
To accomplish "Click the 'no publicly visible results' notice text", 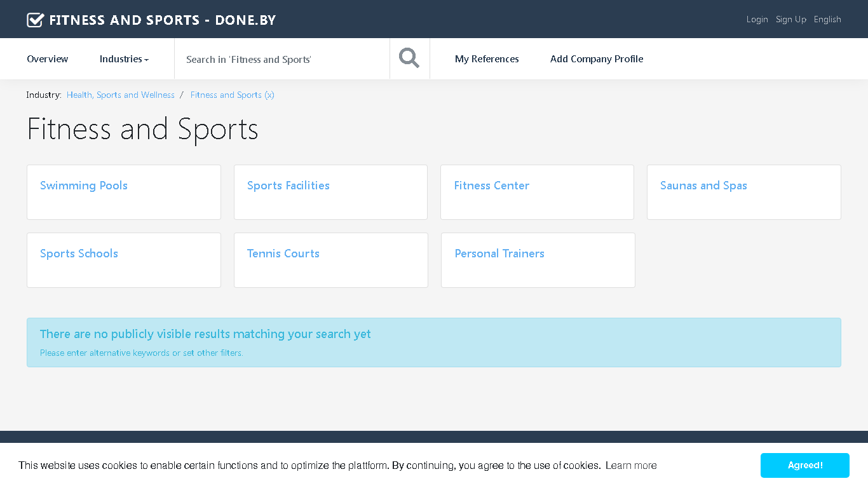I will coord(205,334).
